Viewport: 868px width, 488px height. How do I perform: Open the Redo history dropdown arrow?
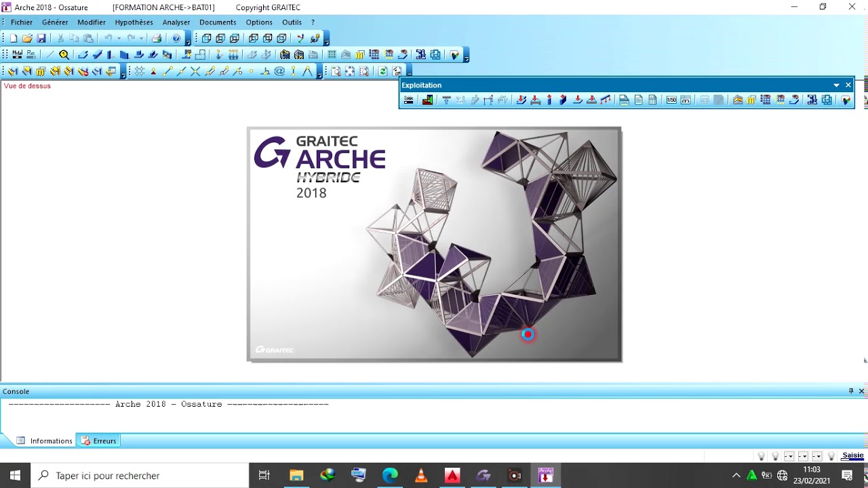click(x=142, y=39)
